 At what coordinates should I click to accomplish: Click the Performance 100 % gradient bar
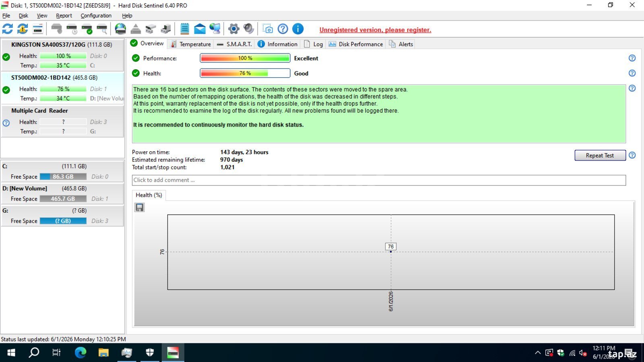(x=245, y=58)
